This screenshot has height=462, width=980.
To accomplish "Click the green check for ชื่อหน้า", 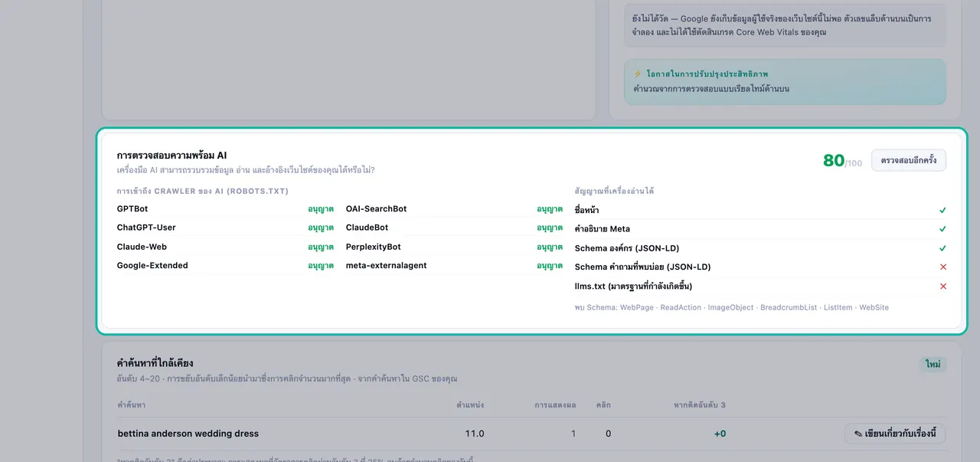I will coord(942,210).
